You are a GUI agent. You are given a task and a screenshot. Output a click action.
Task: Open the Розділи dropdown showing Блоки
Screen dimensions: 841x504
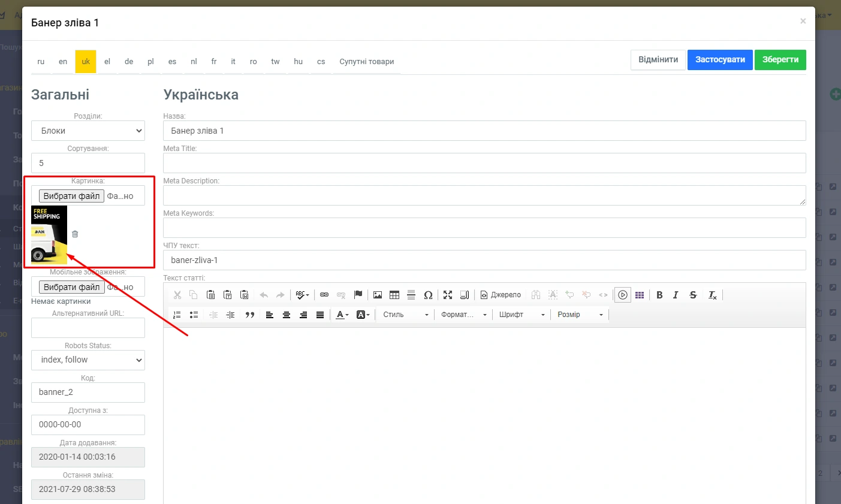[x=88, y=131]
